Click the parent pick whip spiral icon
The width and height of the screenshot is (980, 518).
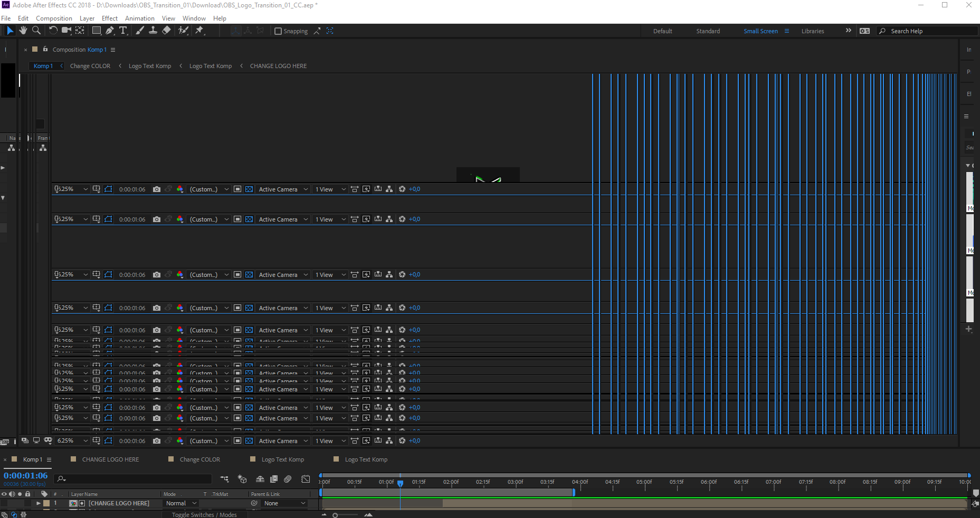254,503
